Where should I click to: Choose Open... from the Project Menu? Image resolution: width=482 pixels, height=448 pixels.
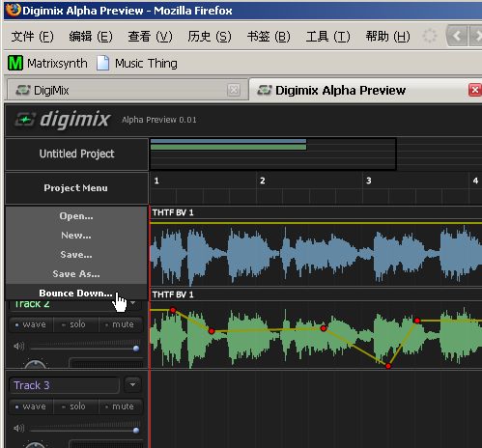tap(76, 216)
